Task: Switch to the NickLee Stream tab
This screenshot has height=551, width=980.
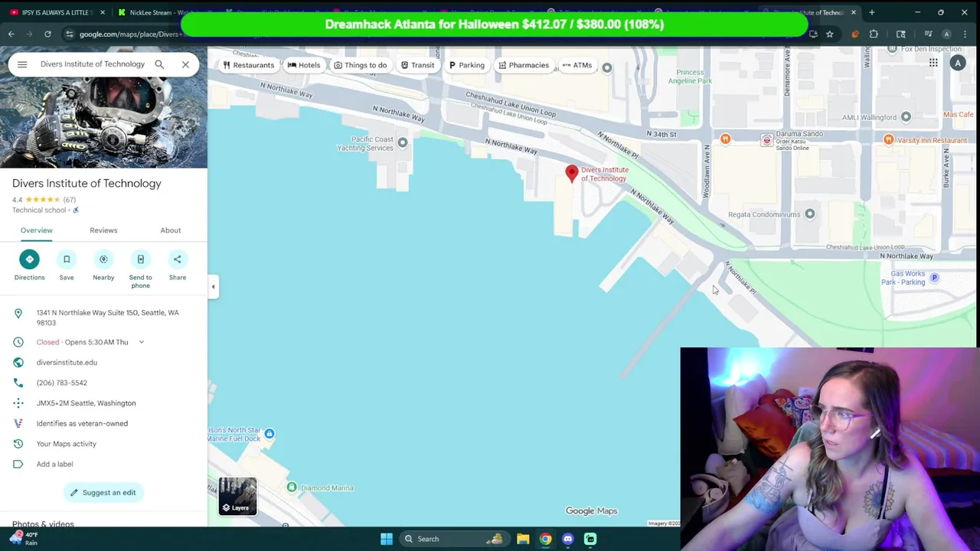Action: [162, 12]
